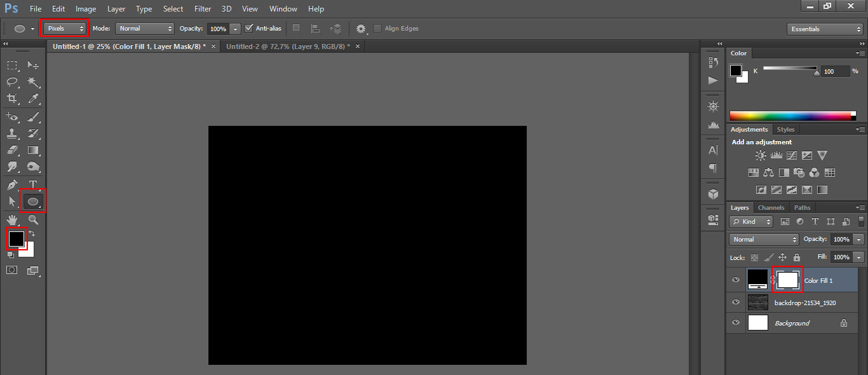Open the Styles panel tab

point(785,130)
